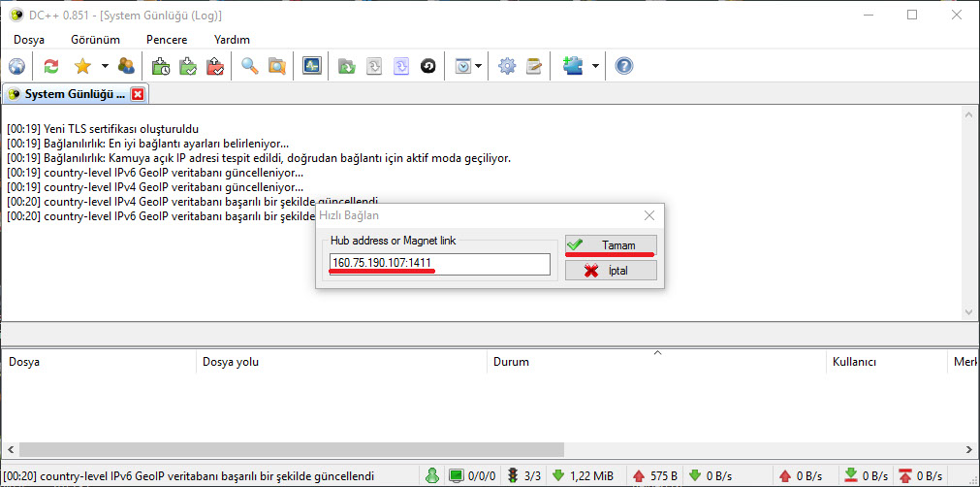Image resolution: width=980 pixels, height=487 pixels.
Task: Open the Dosya menu
Action: (29, 40)
